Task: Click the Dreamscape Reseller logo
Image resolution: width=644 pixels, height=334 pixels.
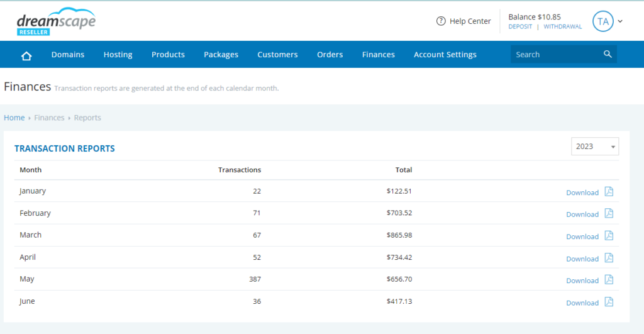Action: pos(56,21)
